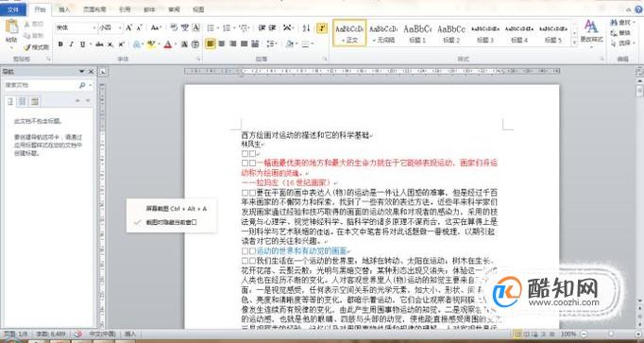Apply the Heading 1 style
The image size is (644, 343).
tap(417, 33)
